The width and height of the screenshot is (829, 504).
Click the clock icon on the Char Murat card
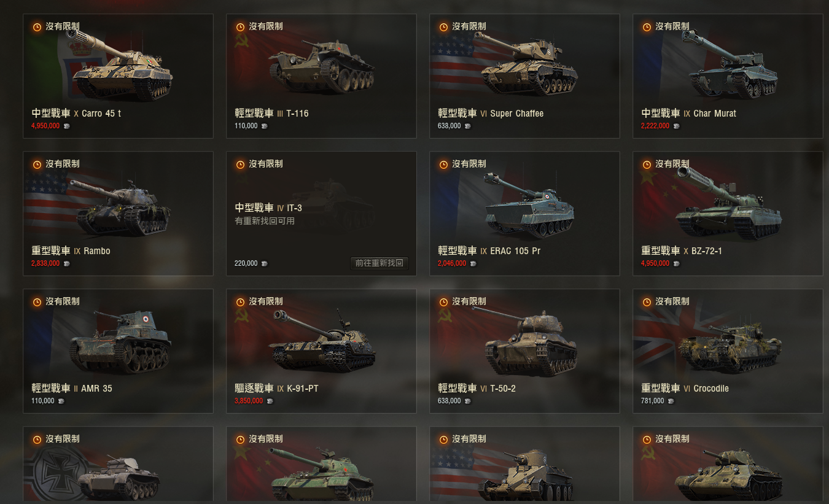pyautogui.click(x=647, y=27)
